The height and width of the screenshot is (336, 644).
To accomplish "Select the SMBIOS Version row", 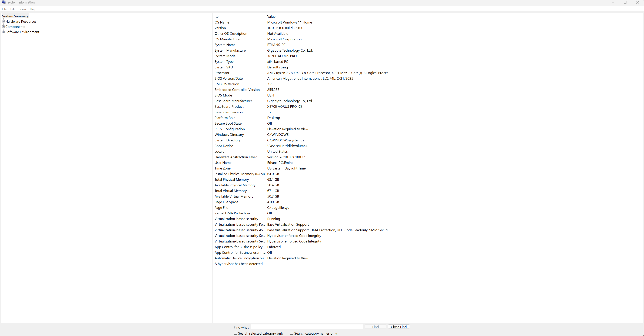I will pos(302,84).
